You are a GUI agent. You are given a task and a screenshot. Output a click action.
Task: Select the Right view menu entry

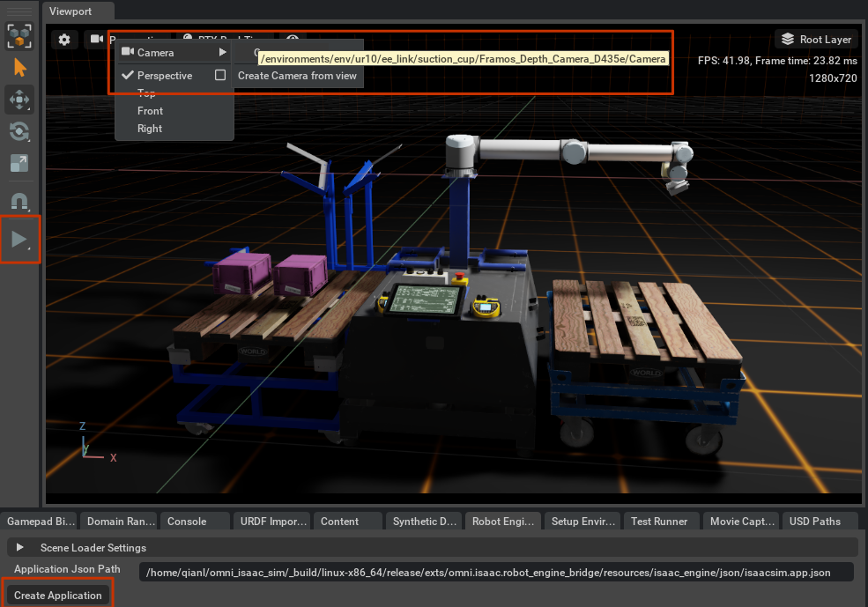pyautogui.click(x=150, y=129)
